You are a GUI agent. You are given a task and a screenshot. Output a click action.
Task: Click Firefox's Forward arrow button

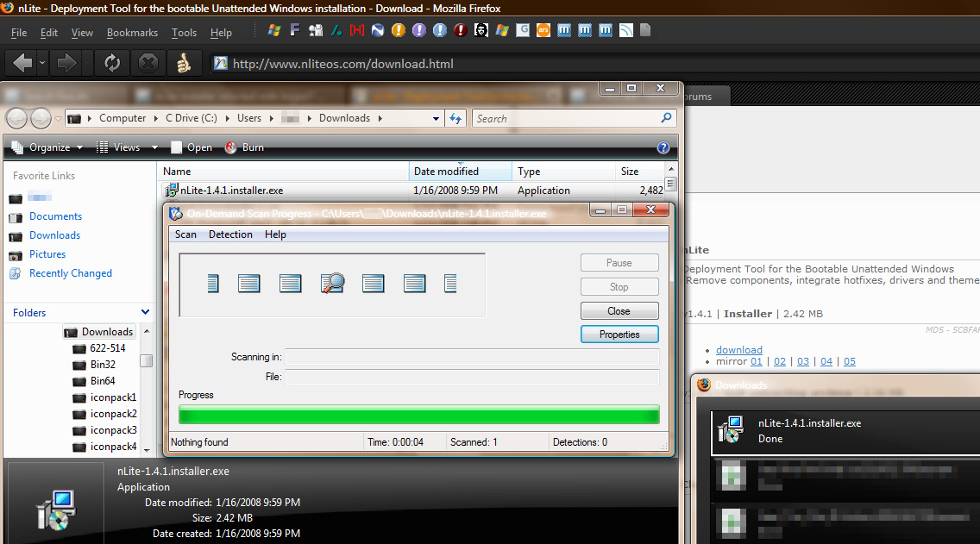point(66,63)
